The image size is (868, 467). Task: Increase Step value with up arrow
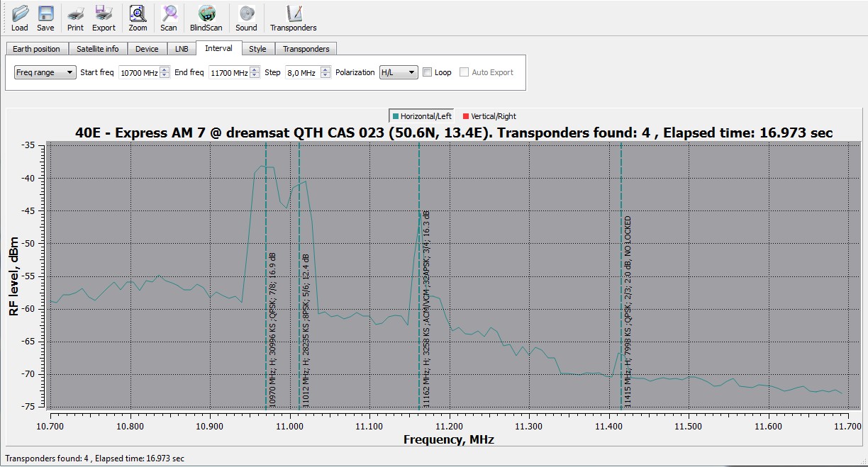(325, 69)
